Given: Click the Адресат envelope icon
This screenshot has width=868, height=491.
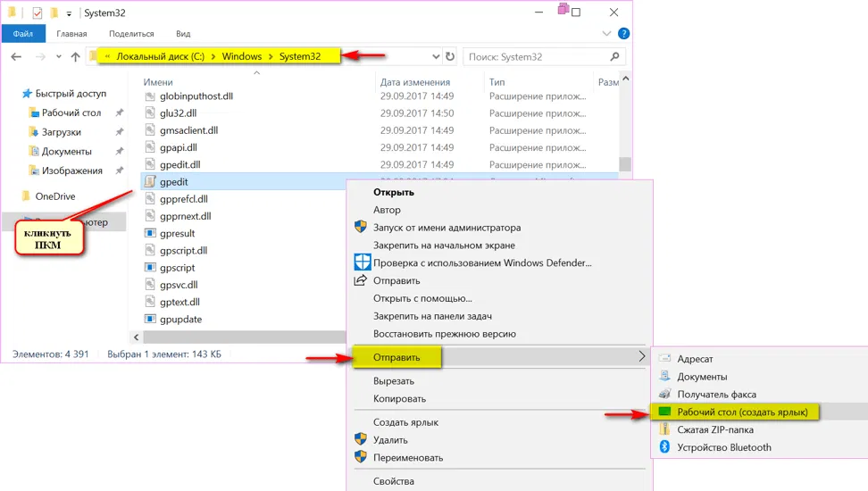Looking at the screenshot, I should click(664, 359).
